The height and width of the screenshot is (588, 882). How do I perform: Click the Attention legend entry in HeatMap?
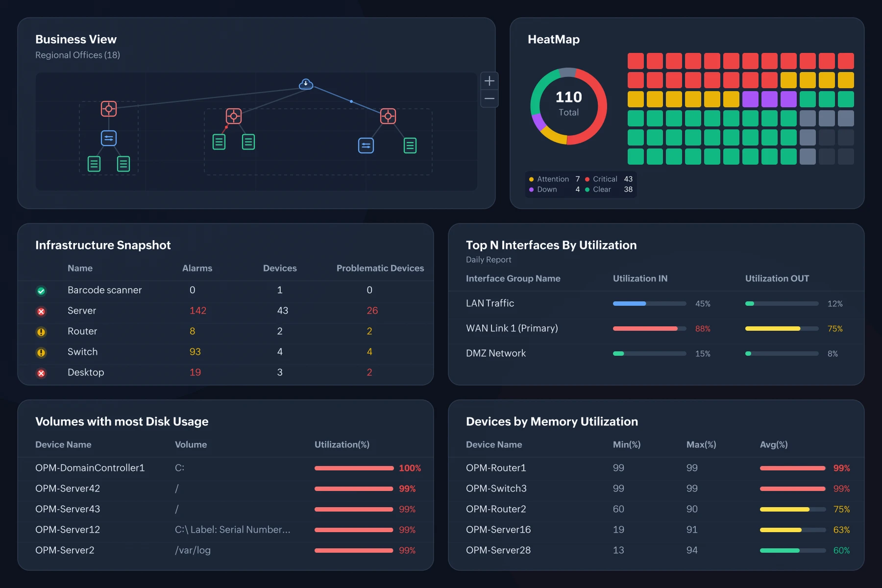pyautogui.click(x=554, y=179)
